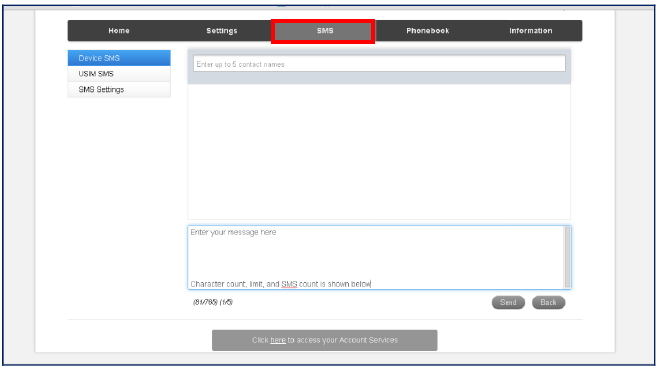
Task: Follow the 'here' Account Services link
Action: [278, 340]
